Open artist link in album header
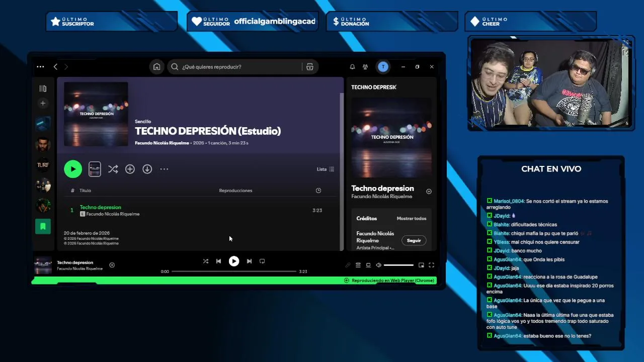This screenshot has width=644, height=362. [x=162, y=143]
